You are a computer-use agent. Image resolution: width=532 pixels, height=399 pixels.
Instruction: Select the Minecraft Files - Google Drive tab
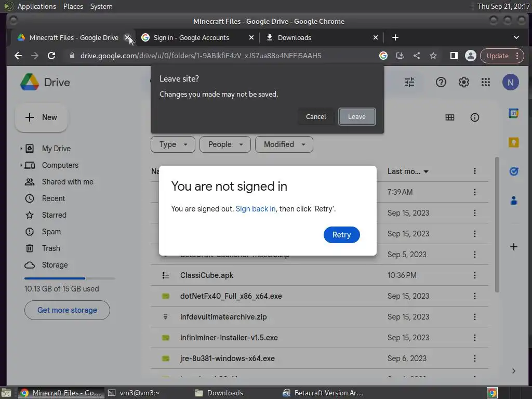click(x=74, y=37)
